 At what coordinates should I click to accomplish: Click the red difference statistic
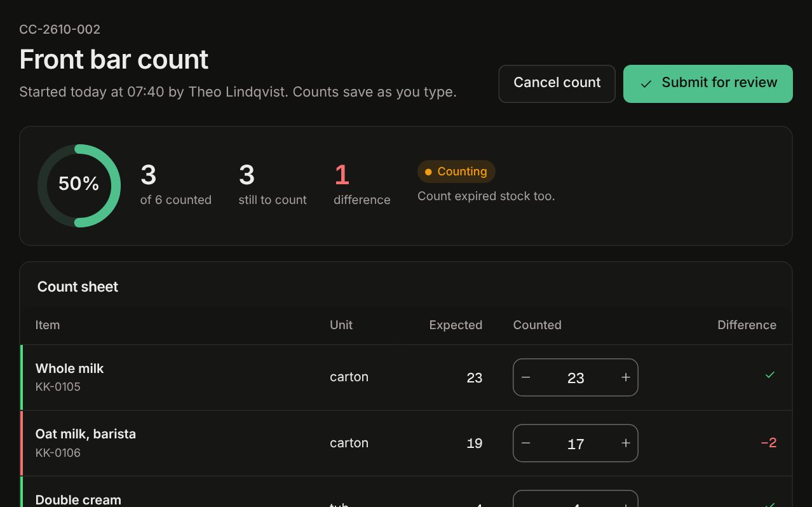pyautogui.click(x=362, y=185)
